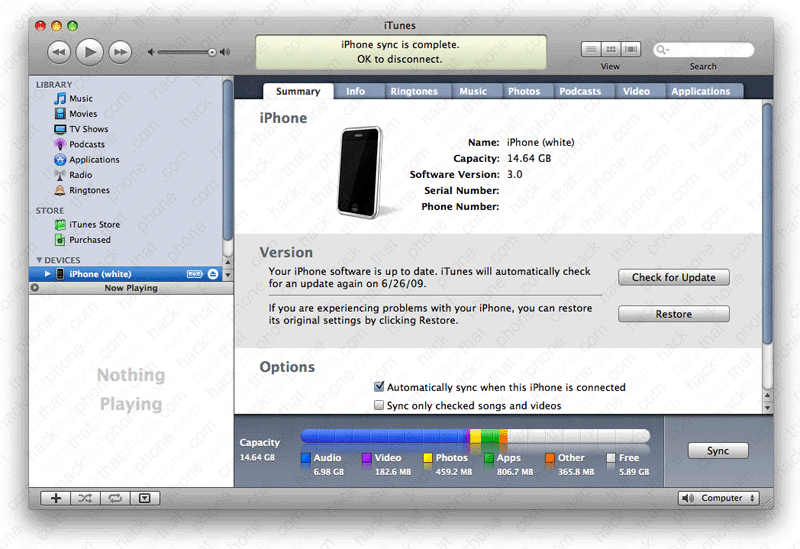Image resolution: width=800 pixels, height=549 pixels.
Task: Open the Photos tab
Action: tap(523, 91)
